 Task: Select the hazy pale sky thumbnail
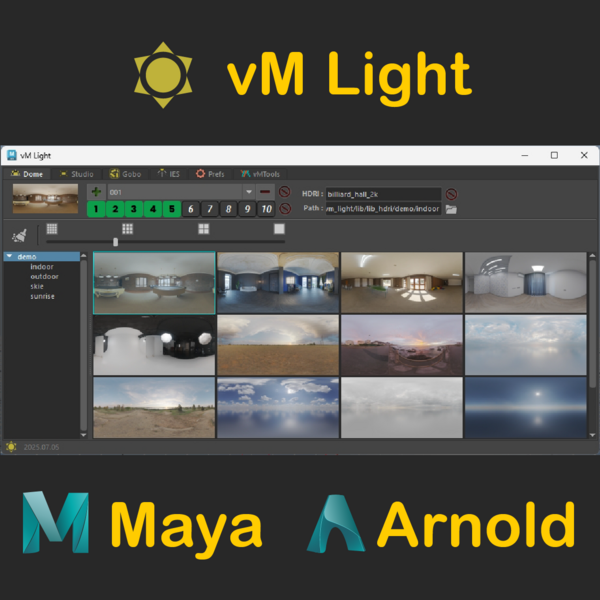(x=526, y=345)
